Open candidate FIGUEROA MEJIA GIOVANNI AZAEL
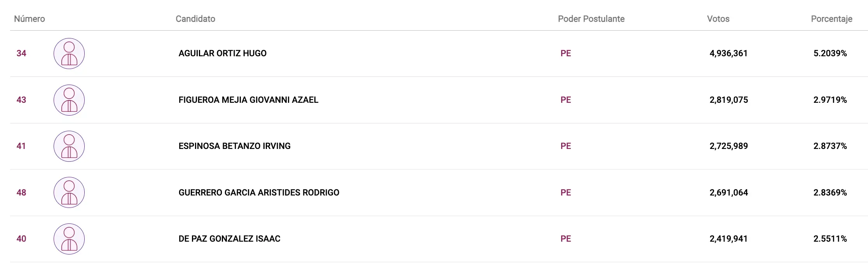The height and width of the screenshot is (263, 868). click(248, 100)
